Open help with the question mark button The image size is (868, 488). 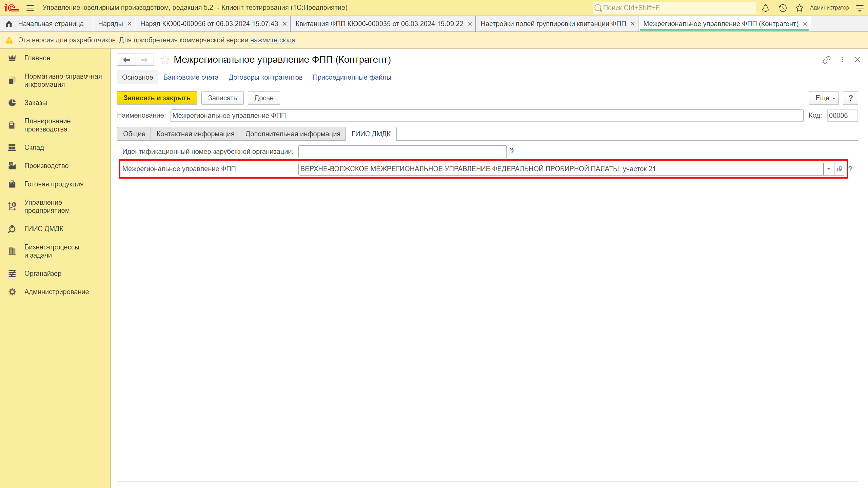[x=850, y=98]
